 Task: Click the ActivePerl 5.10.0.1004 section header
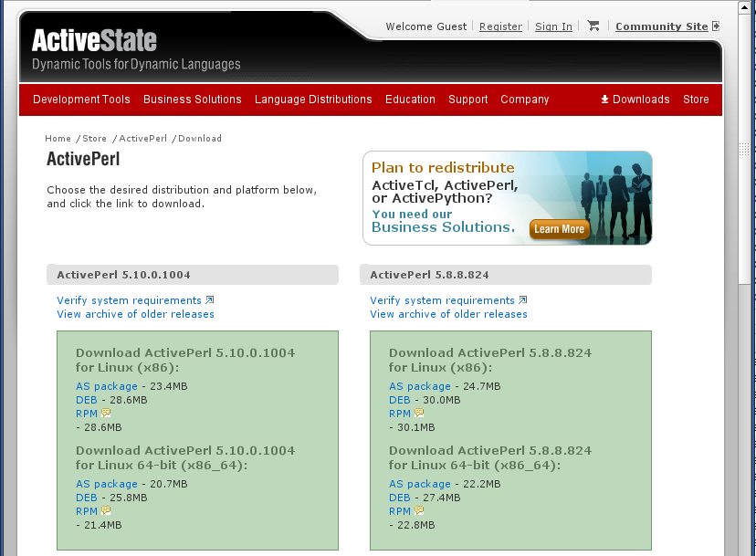(x=193, y=275)
